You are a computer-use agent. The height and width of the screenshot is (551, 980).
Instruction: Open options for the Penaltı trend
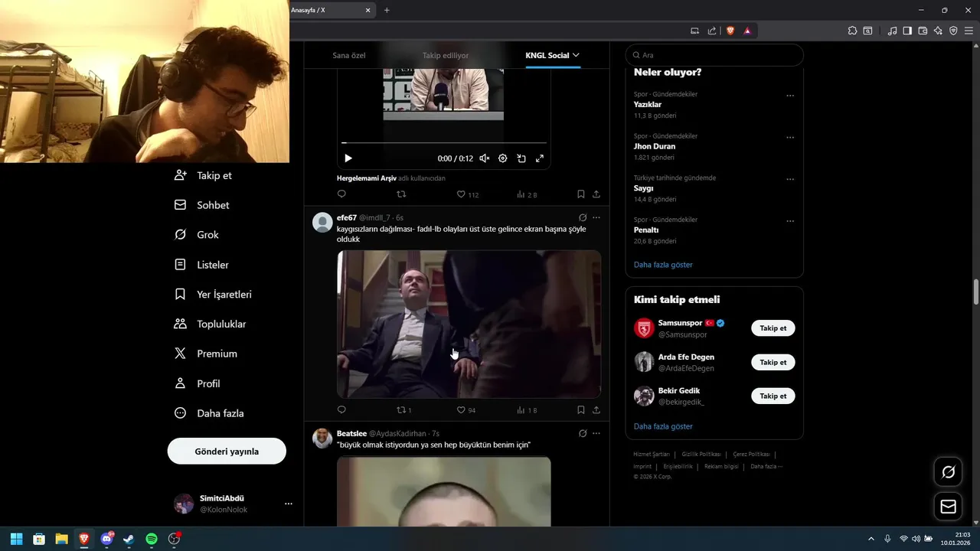(x=790, y=221)
